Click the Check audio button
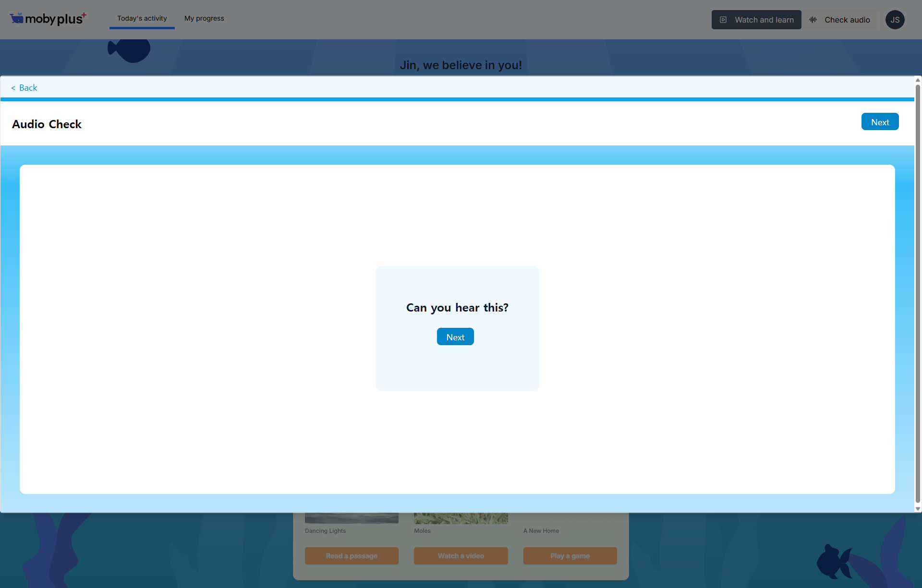Viewport: 922px width, 588px height. [841, 20]
